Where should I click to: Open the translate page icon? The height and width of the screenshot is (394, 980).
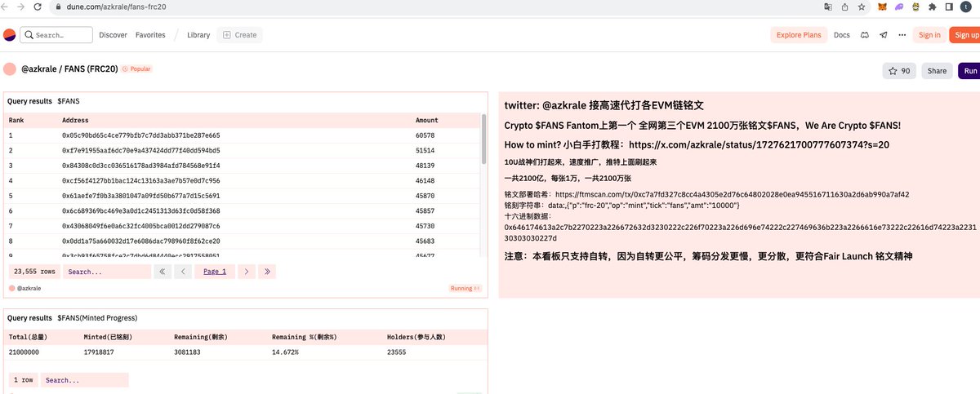click(828, 7)
